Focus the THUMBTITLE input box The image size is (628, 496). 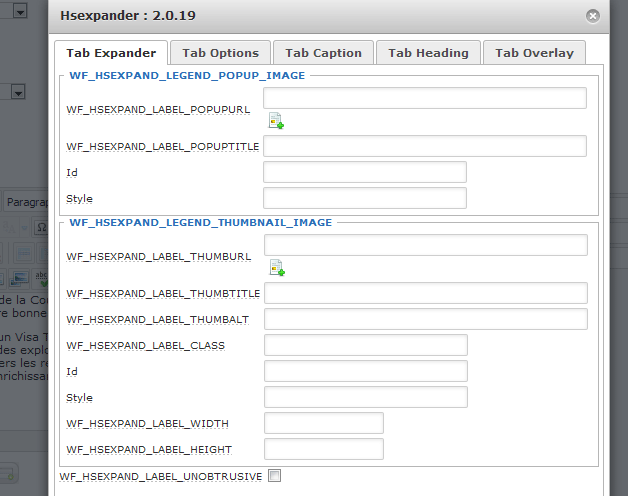[x=425, y=293]
